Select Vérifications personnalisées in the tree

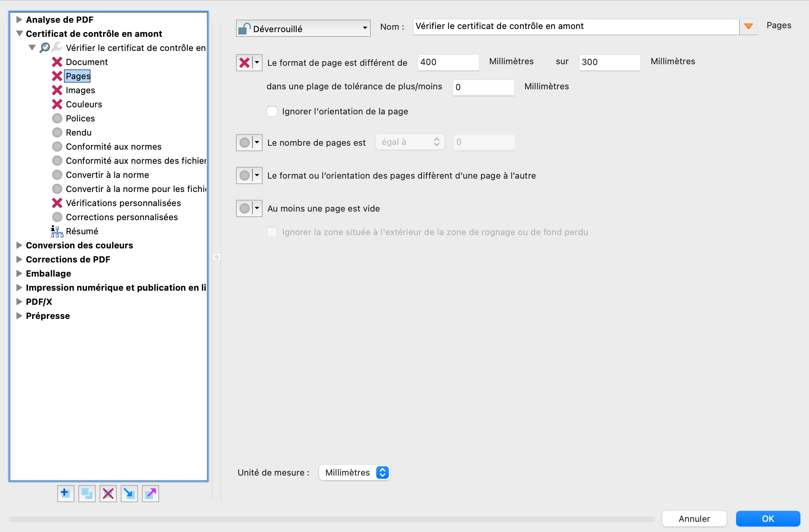[x=123, y=203]
